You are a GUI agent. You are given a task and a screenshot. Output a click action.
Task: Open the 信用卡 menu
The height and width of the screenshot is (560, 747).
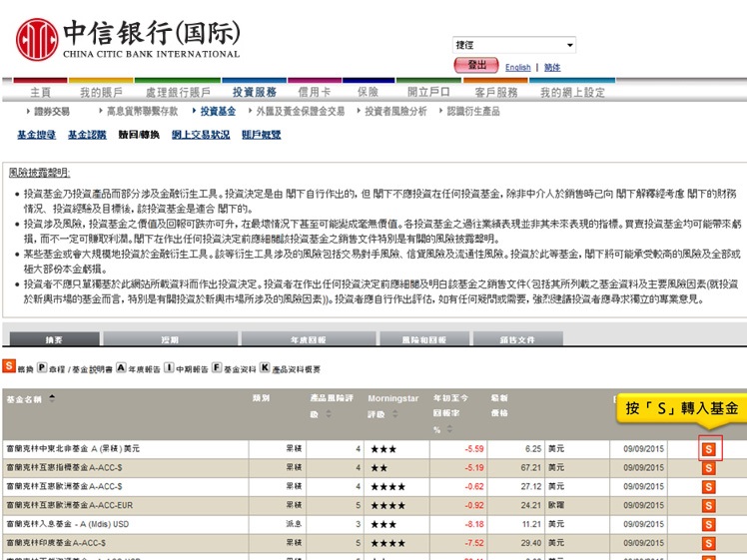(314, 93)
